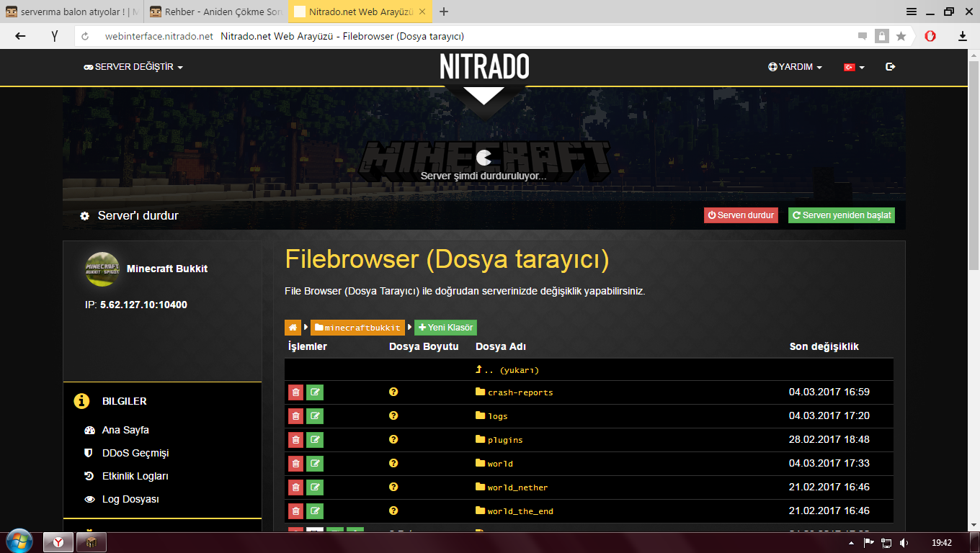The width and height of the screenshot is (980, 553).
Task: Click the size question-mark icon for logs
Action: 393,415
